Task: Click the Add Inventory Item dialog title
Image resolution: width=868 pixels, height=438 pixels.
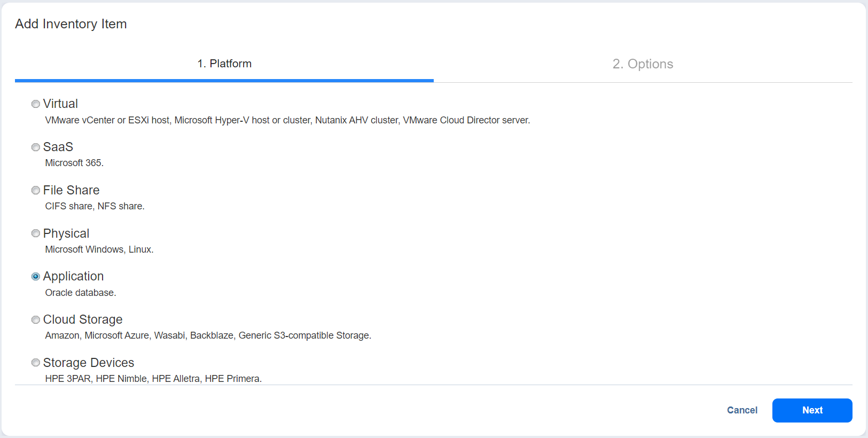Action: pyautogui.click(x=71, y=24)
